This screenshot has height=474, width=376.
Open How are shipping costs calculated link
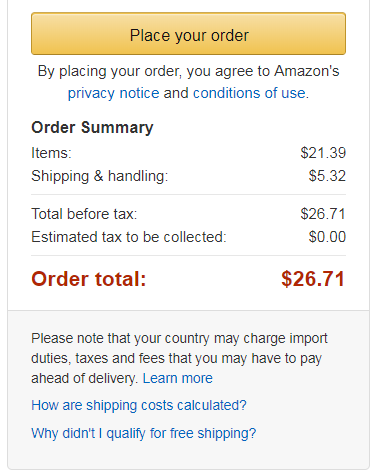tap(139, 405)
